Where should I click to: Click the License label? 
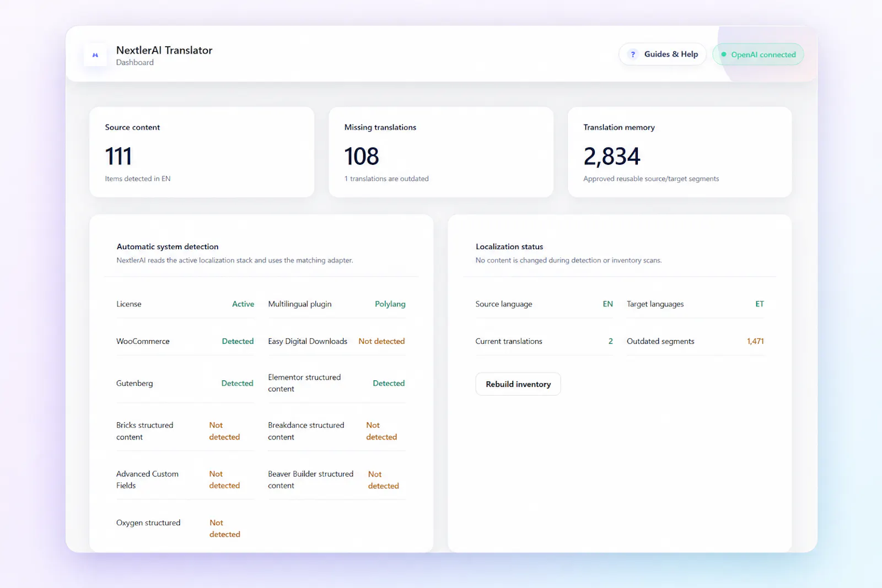click(x=129, y=304)
